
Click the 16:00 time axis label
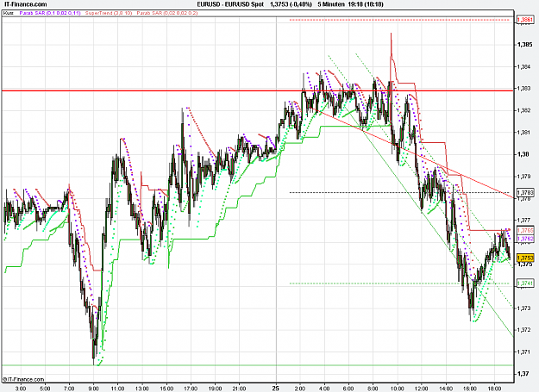(x=470, y=389)
